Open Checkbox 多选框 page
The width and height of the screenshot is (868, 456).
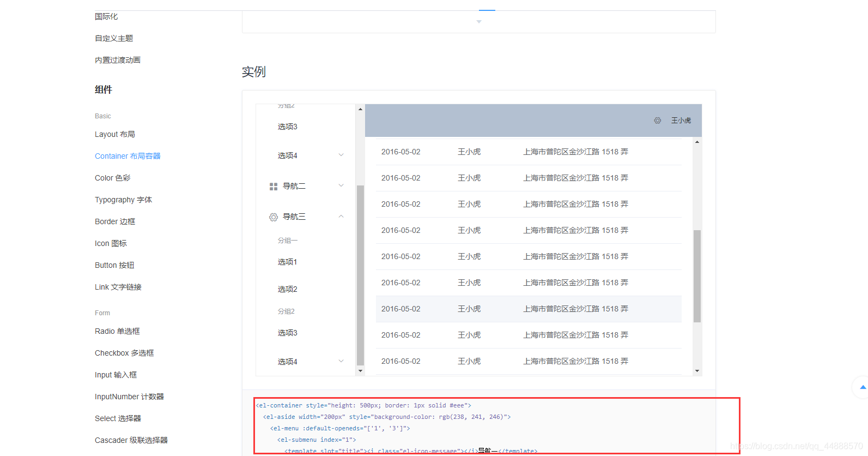(x=124, y=353)
